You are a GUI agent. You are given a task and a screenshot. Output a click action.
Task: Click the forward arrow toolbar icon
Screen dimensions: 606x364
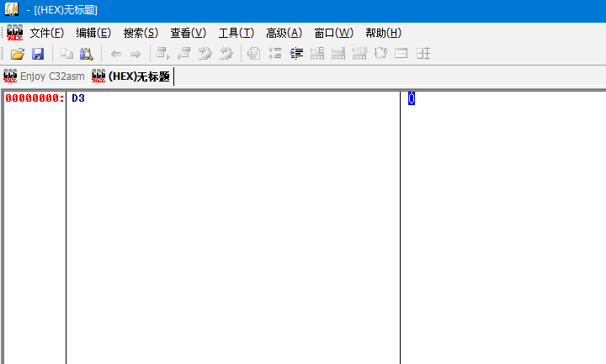pyautogui.click(x=136, y=54)
